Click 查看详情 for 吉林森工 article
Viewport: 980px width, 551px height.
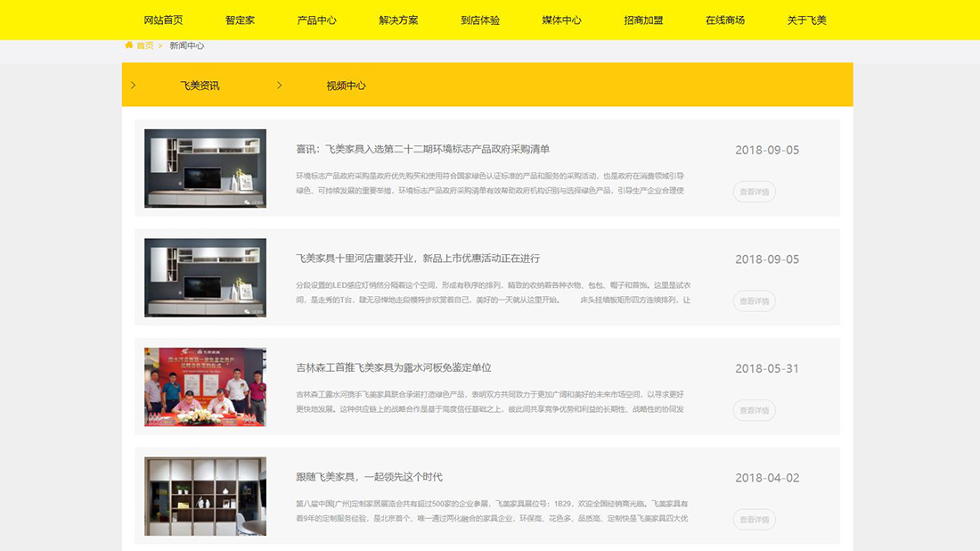coord(755,410)
